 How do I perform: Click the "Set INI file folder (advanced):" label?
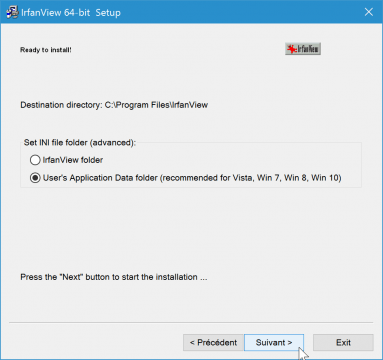coord(80,143)
